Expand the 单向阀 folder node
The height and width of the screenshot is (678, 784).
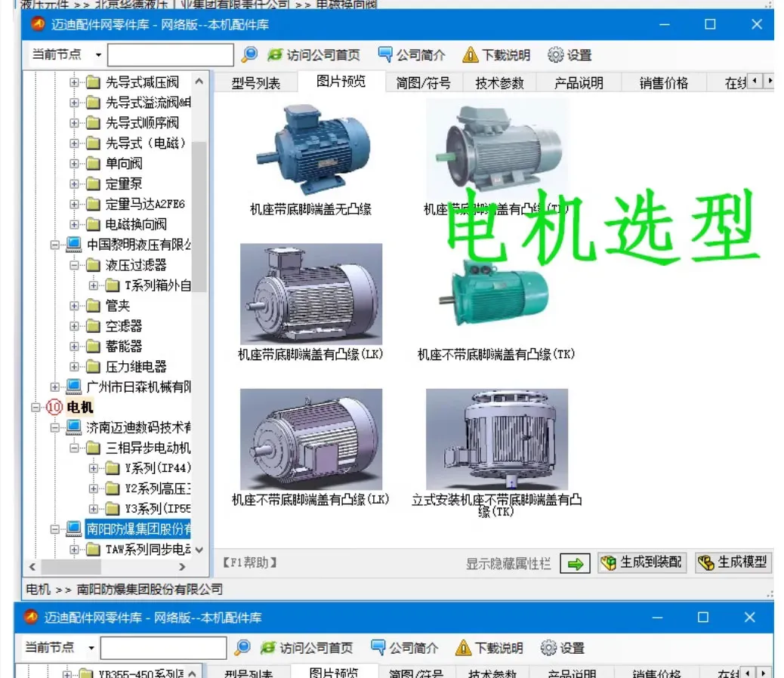coord(74,163)
